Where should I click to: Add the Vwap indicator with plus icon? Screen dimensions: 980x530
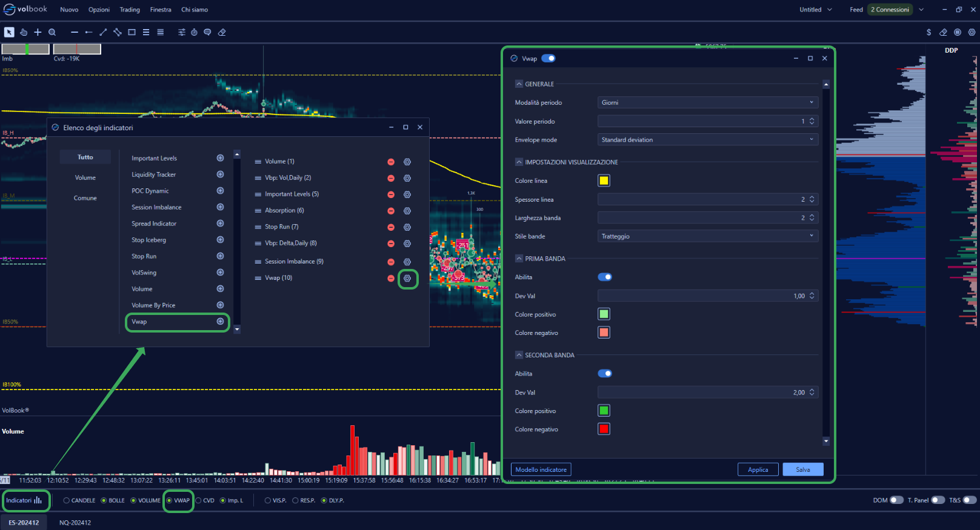coord(220,322)
